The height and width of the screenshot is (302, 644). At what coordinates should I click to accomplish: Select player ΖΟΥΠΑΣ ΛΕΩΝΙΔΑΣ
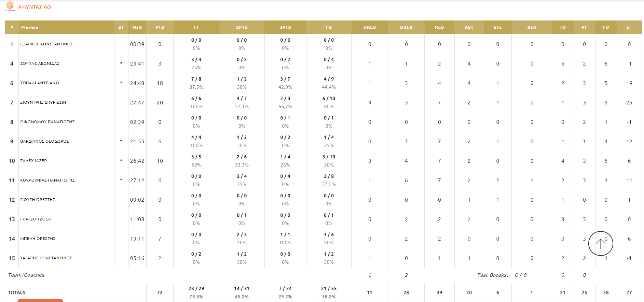pyautogui.click(x=40, y=63)
